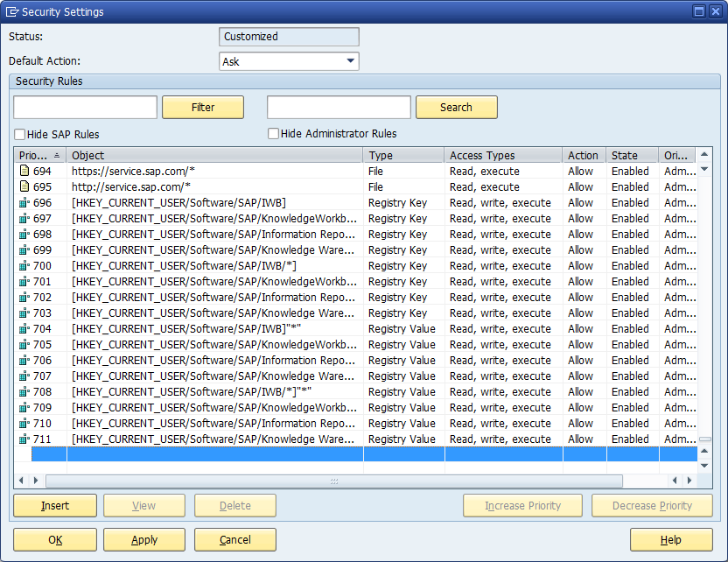Image resolution: width=728 pixels, height=562 pixels.
Task: Sort rules by the Priority column header
Action: [39, 156]
